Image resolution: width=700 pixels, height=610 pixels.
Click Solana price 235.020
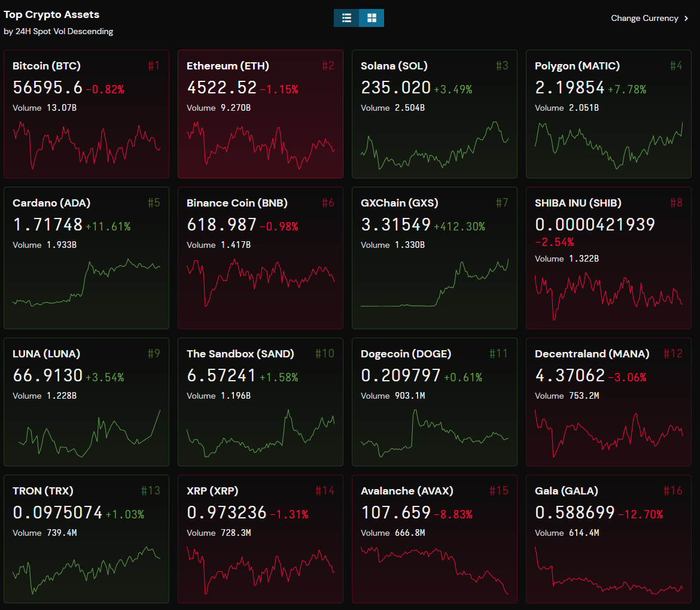pos(396,87)
